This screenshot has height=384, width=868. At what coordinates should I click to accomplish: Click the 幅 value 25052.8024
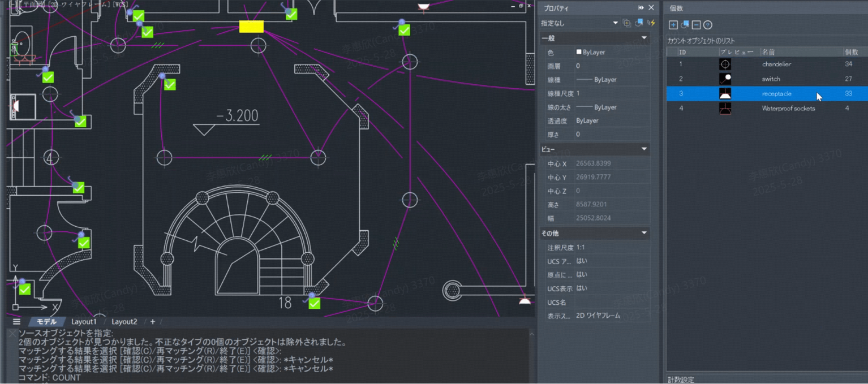593,218
